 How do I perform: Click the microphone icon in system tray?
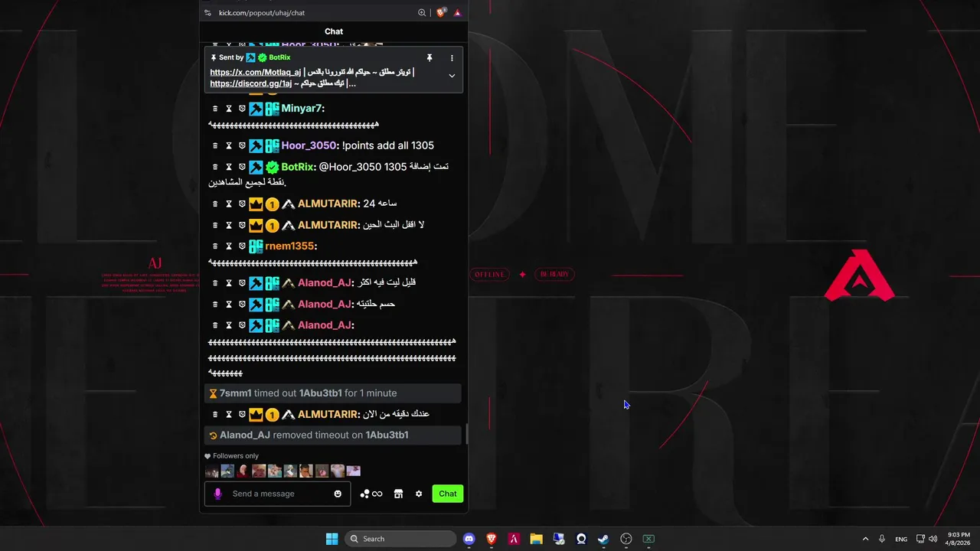click(x=882, y=539)
